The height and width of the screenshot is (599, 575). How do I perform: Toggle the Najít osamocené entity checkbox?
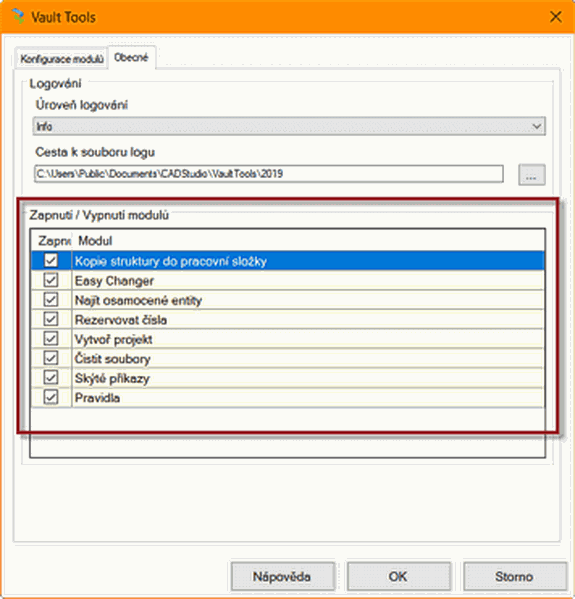click(x=51, y=300)
